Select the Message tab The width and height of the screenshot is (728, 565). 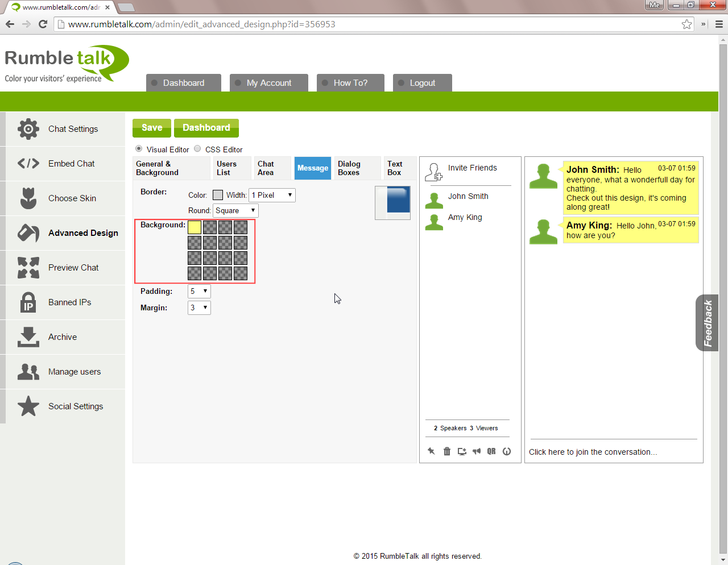coord(313,168)
